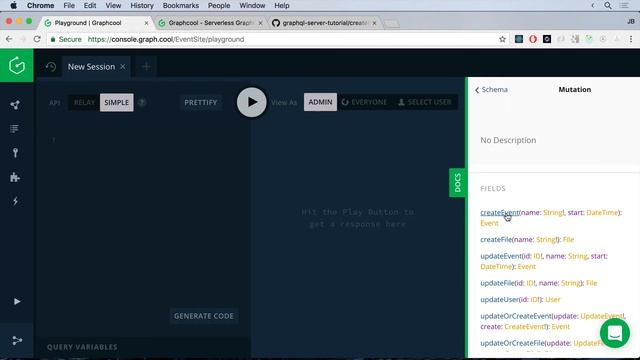Open updateUser mutation field
The height and width of the screenshot is (360, 640).
[499, 299]
